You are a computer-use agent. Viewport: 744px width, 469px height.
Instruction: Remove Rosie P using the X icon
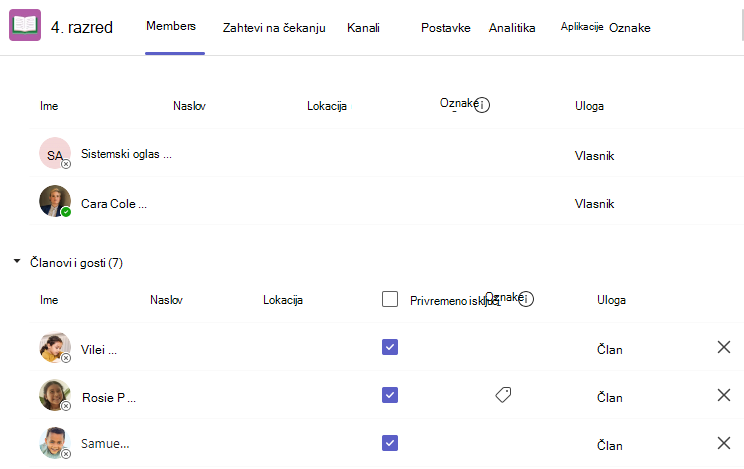point(724,395)
